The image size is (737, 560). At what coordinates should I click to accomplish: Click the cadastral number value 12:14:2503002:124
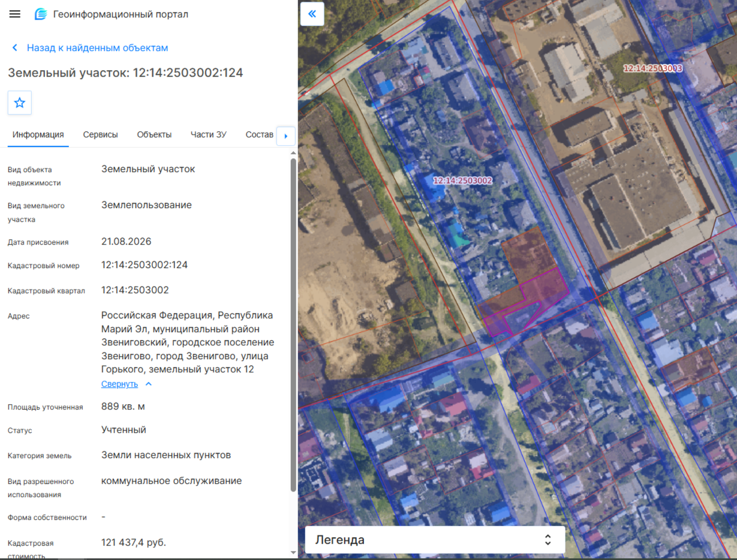[145, 265]
